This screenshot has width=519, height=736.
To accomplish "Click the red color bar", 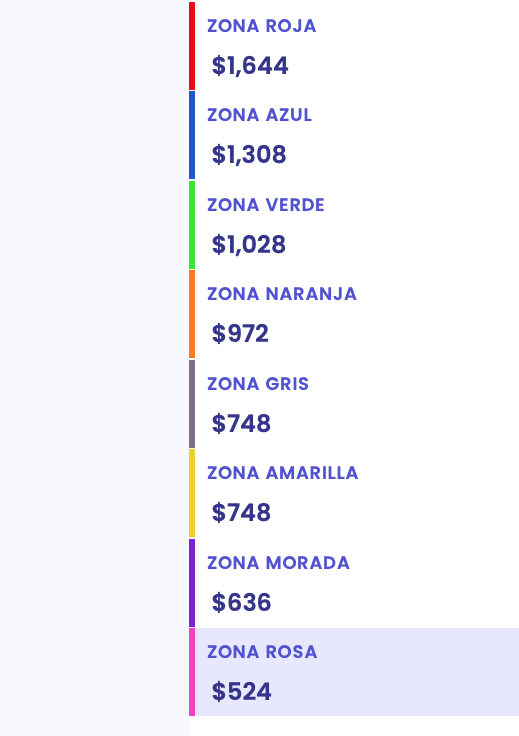I will coord(192,46).
